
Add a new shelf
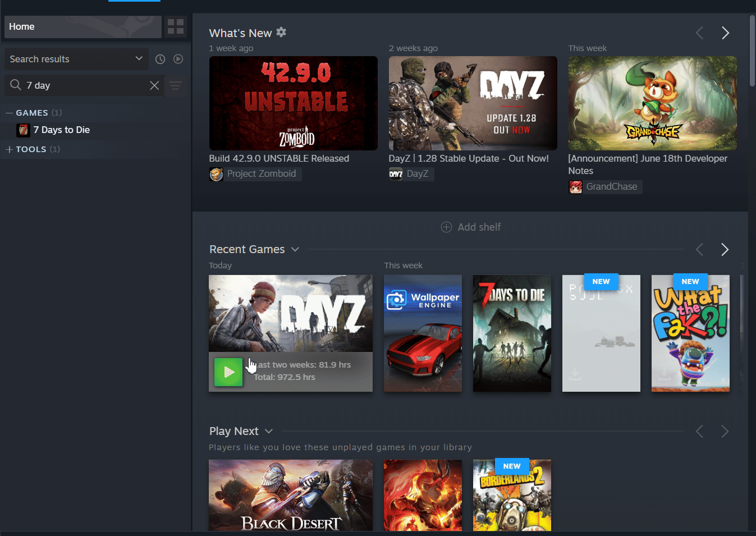(471, 227)
